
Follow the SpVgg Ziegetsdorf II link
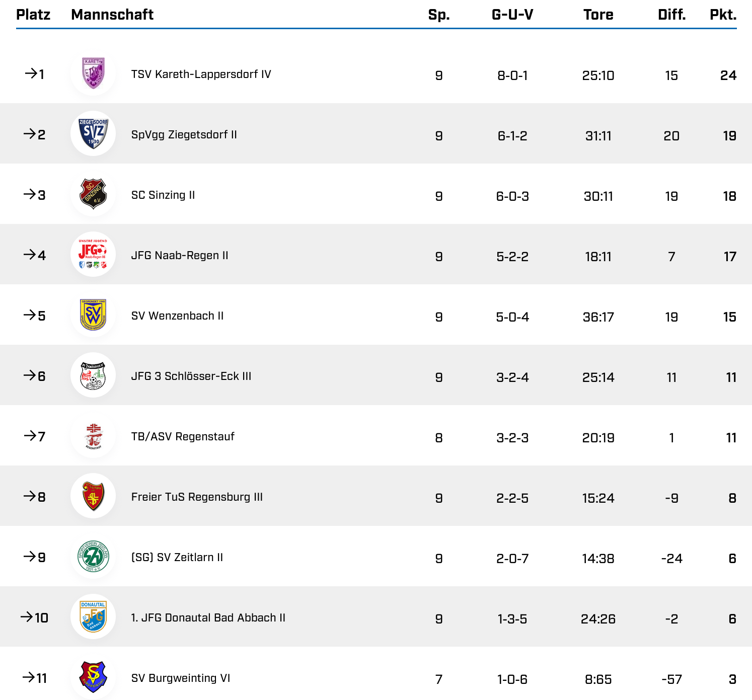(x=184, y=135)
